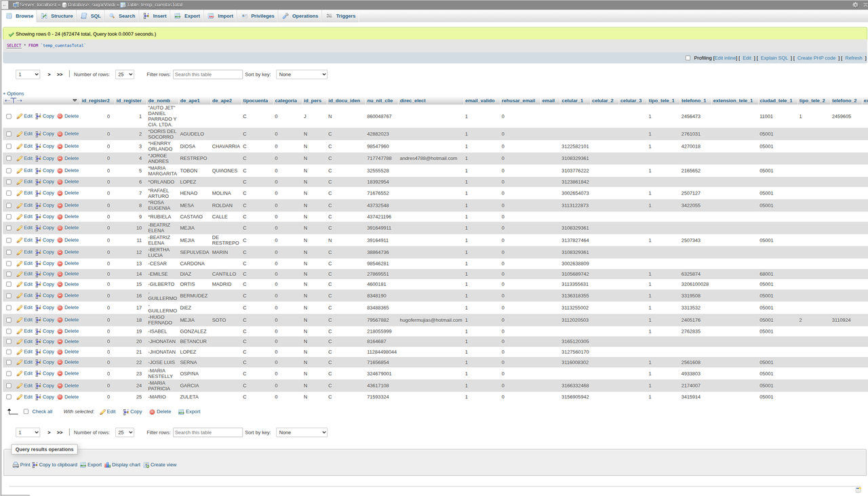868x496 pixels.
Task: Tick the checkbox on the MARIO ZULETA row
Action: 9,396
